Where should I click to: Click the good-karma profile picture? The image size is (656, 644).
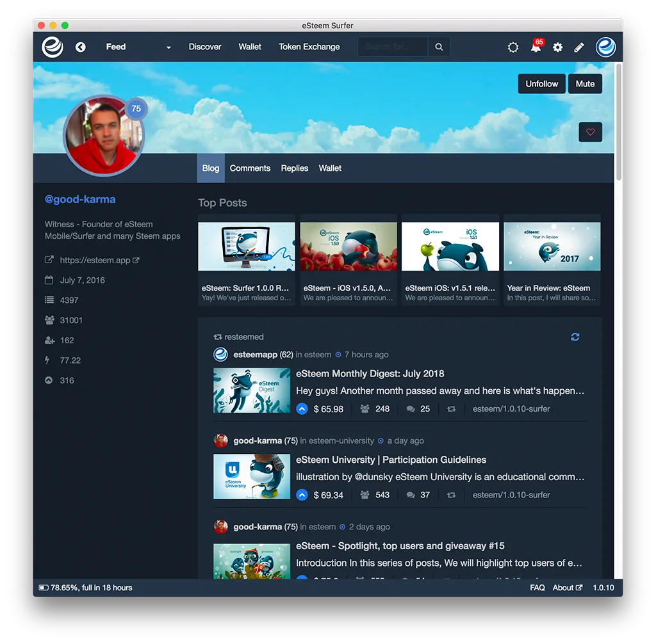pos(103,136)
